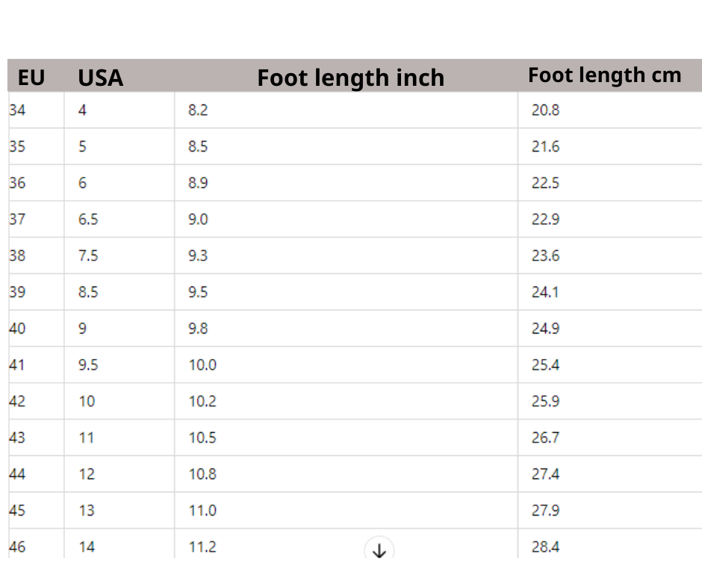702x588 pixels.
Task: Click the 11.2 inch cell
Action: click(x=346, y=544)
